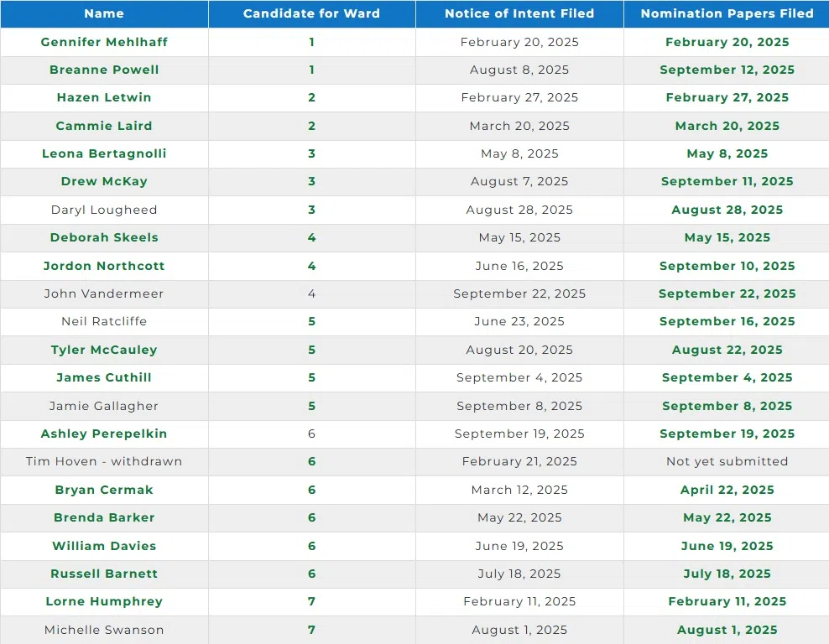Open John Vandermeer's nomination papers filed date
The height and width of the screenshot is (644, 829).
tap(727, 293)
